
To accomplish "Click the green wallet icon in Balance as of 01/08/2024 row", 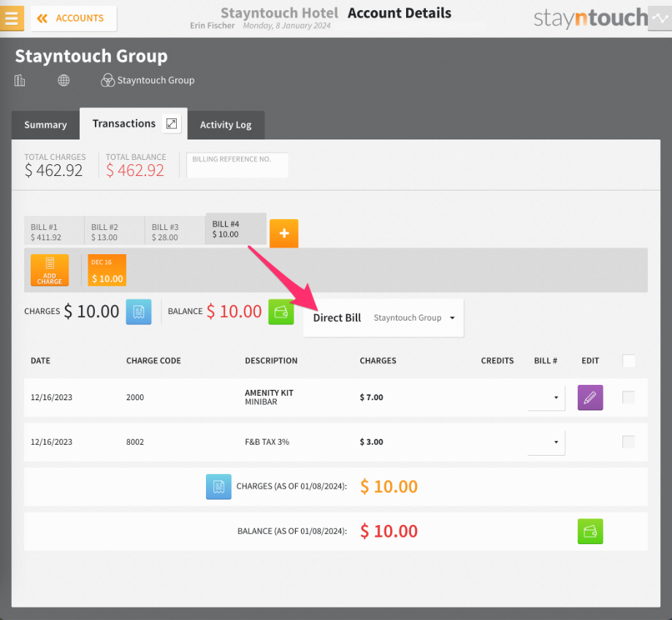I will (x=590, y=532).
